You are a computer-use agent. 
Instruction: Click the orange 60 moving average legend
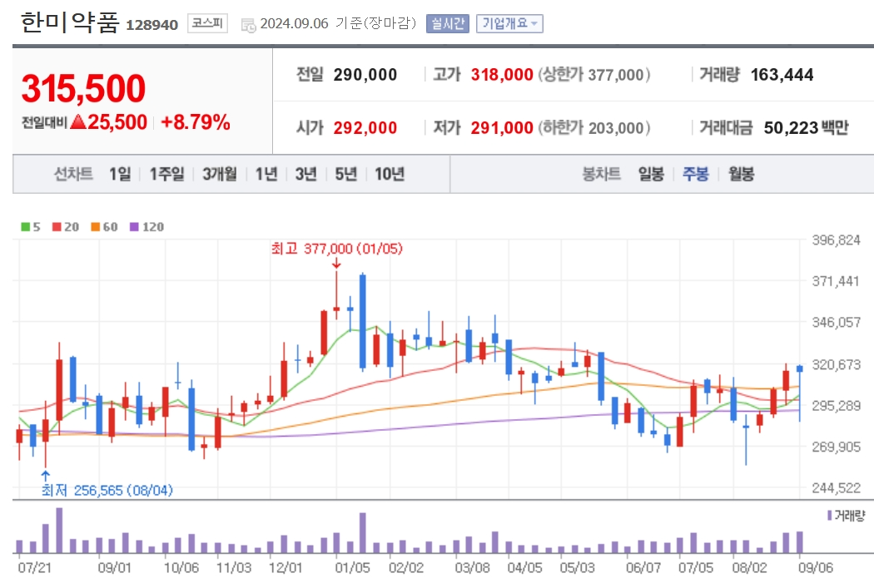coord(104,226)
